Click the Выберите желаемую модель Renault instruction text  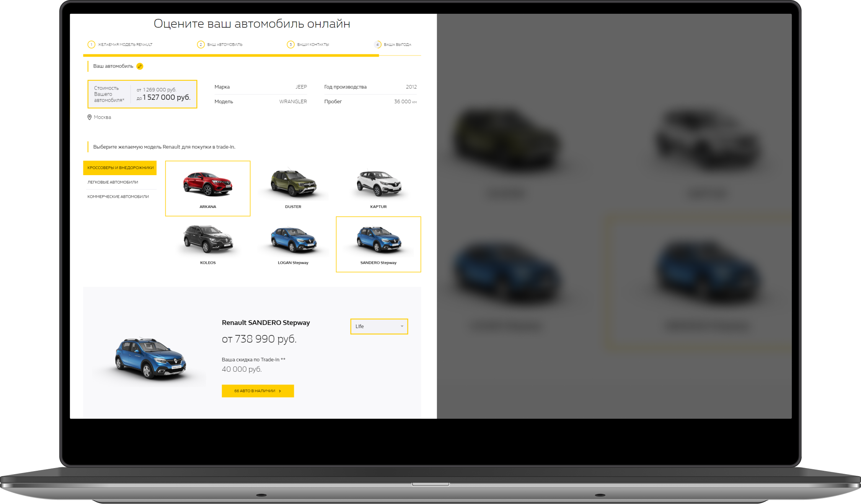click(x=164, y=147)
